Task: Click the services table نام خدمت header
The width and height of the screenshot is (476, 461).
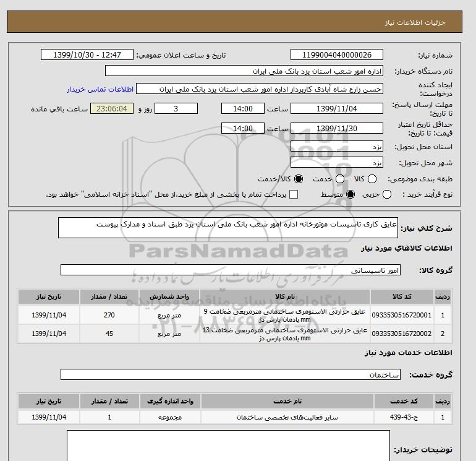Action: pyautogui.click(x=287, y=402)
